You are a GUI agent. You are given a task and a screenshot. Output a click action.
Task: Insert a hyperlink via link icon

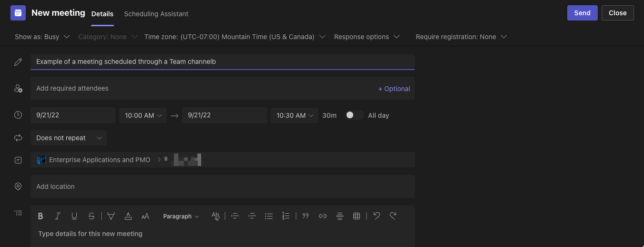pyautogui.click(x=323, y=216)
